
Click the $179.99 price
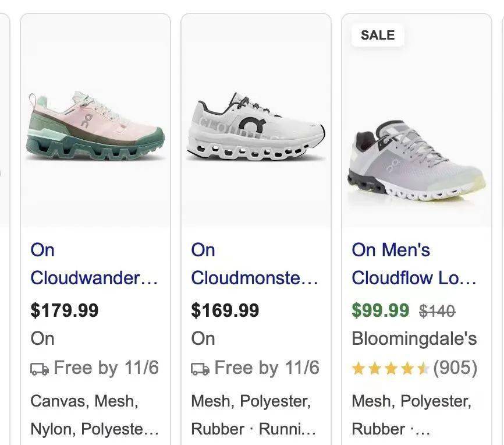coord(65,310)
